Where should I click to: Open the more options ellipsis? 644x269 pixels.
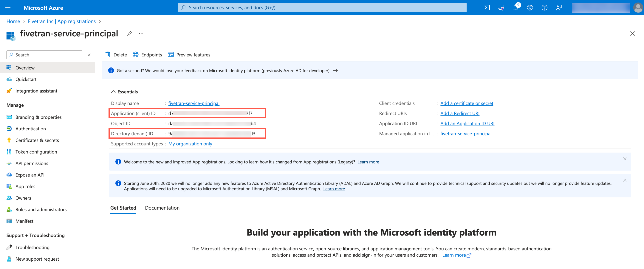141,33
